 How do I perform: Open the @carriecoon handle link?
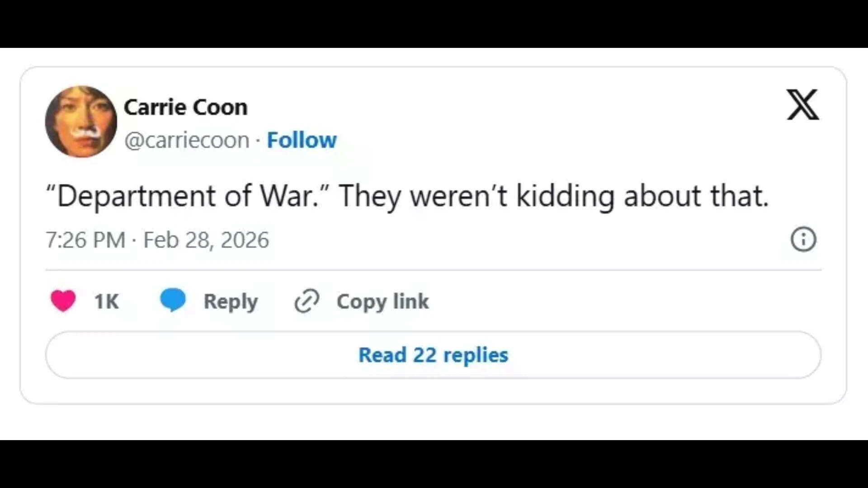pyautogui.click(x=187, y=140)
